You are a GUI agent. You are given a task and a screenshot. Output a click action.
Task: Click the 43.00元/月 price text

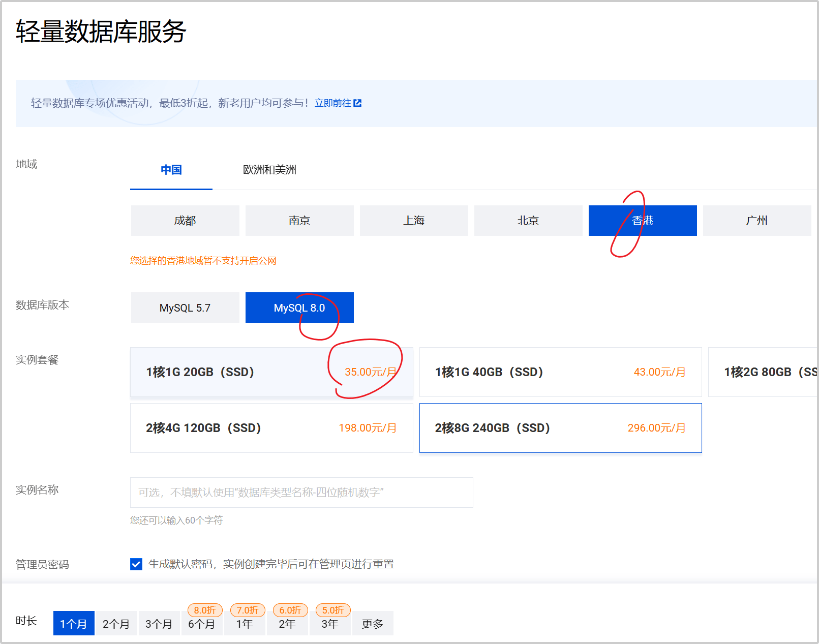point(659,372)
